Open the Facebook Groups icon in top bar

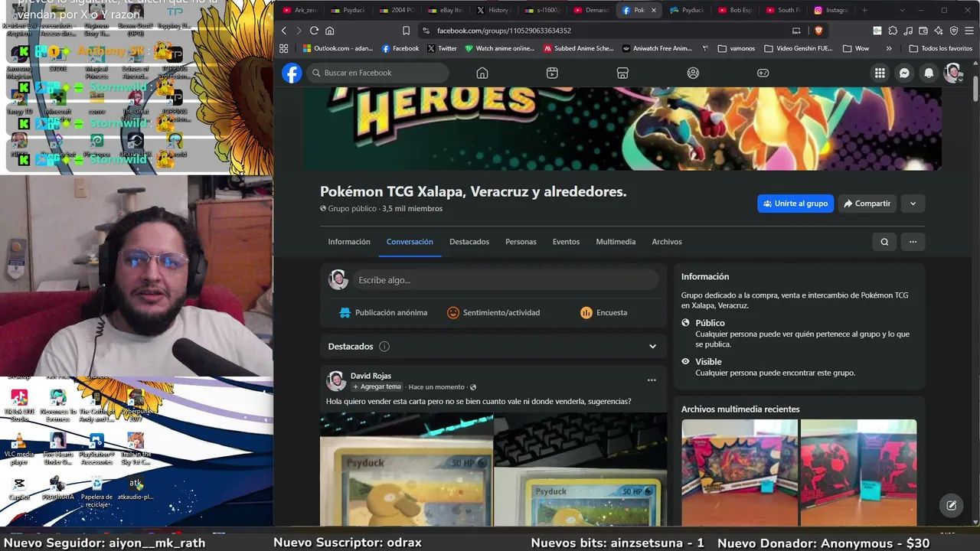(x=693, y=73)
